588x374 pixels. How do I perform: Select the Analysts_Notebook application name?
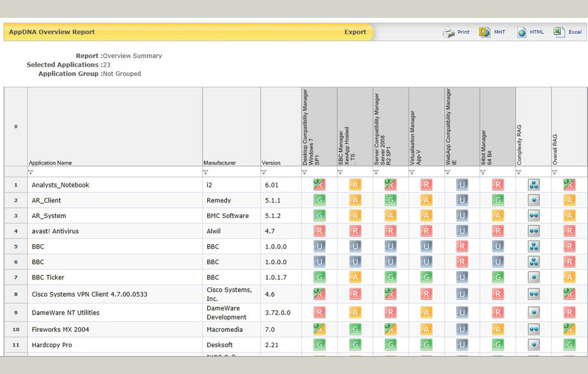tap(60, 185)
